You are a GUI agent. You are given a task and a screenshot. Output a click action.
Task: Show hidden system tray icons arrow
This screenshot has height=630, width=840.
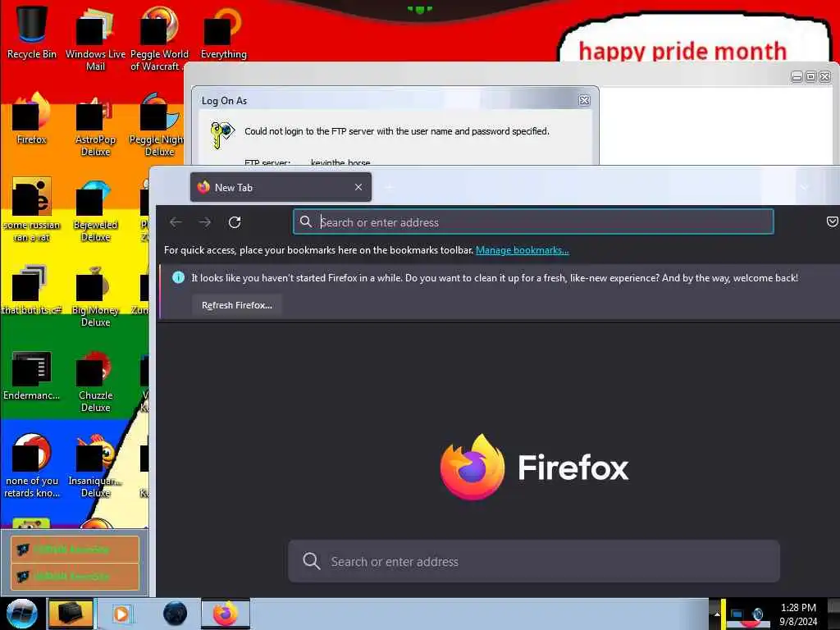click(717, 614)
